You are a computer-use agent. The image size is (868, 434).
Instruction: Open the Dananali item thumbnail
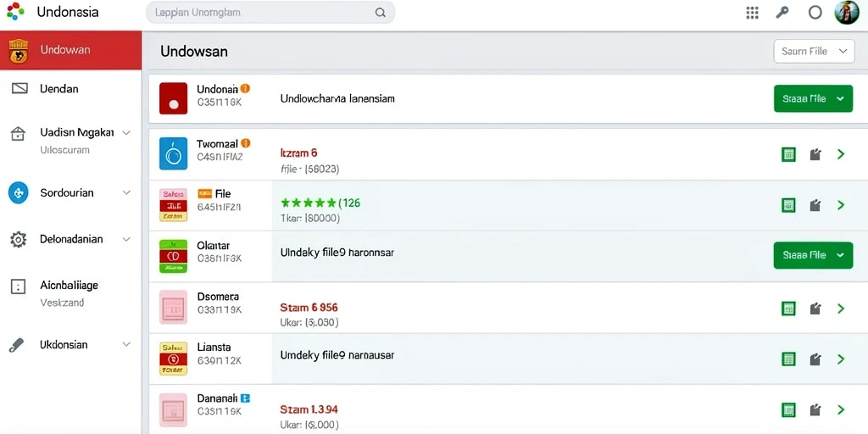pos(173,410)
